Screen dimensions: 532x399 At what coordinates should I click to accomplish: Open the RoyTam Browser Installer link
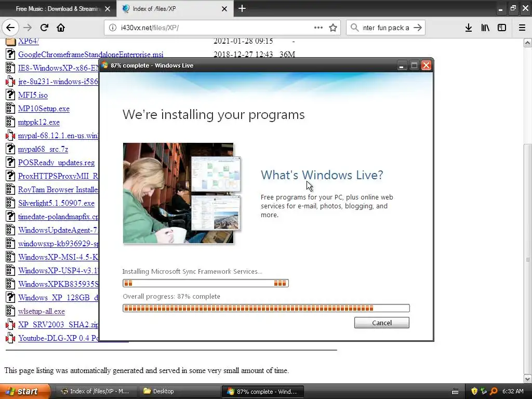point(58,189)
